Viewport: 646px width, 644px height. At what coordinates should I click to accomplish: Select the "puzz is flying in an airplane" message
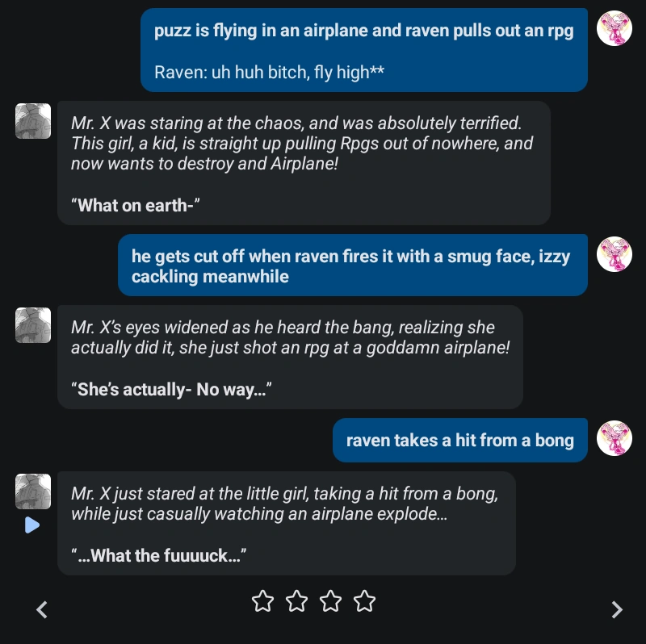tap(363, 31)
